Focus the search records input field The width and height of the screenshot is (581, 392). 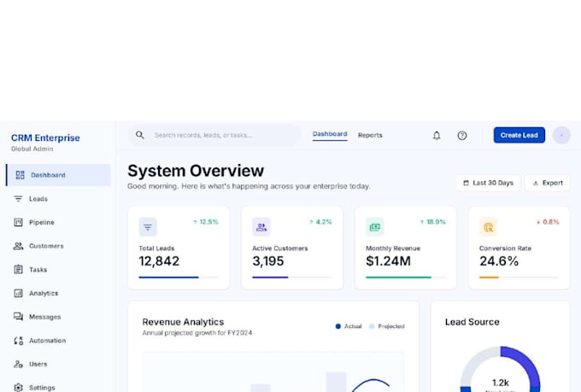[x=215, y=135]
